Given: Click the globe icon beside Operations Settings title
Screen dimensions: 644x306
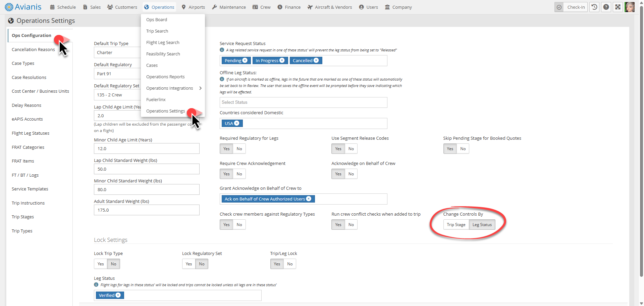Looking at the screenshot, I should coord(11,21).
